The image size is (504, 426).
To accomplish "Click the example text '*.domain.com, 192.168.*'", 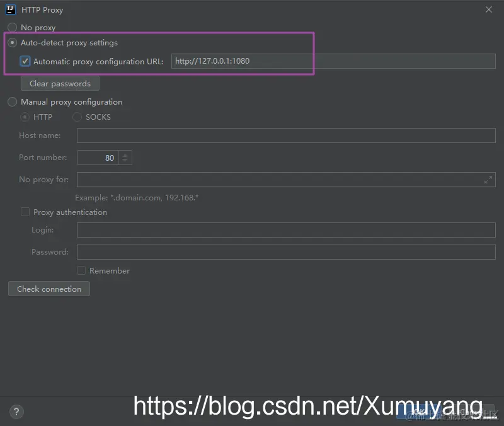I will 154,197.
